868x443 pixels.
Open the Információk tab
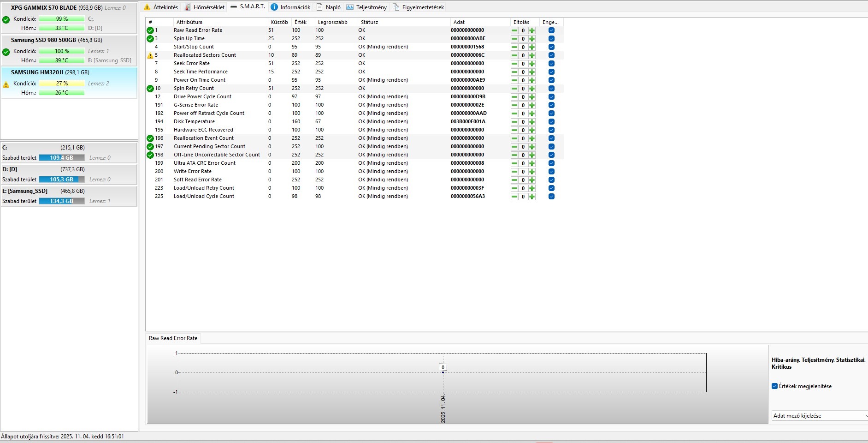[290, 7]
